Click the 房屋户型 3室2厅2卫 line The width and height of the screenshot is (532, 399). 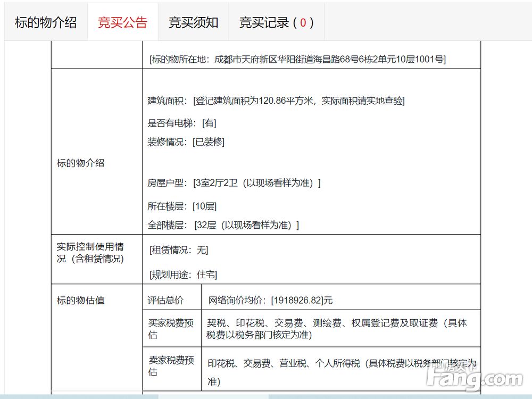[234, 183]
